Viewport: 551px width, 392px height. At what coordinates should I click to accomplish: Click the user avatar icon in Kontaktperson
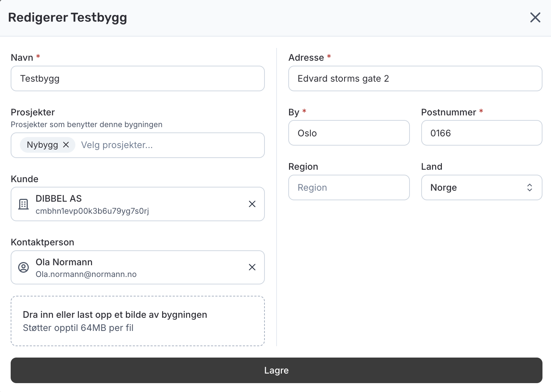coord(23,267)
